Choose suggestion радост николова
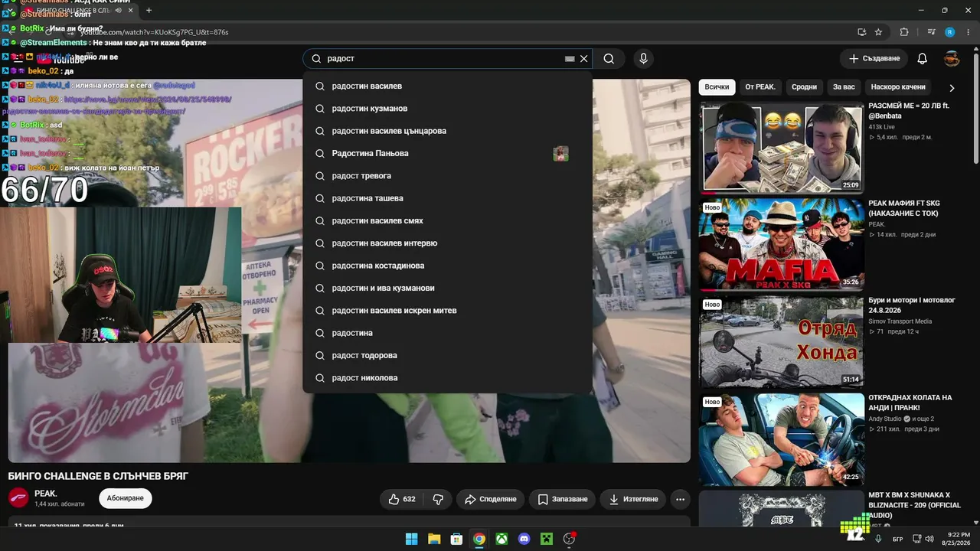Screen dimensions: 980x551 coord(448,378)
